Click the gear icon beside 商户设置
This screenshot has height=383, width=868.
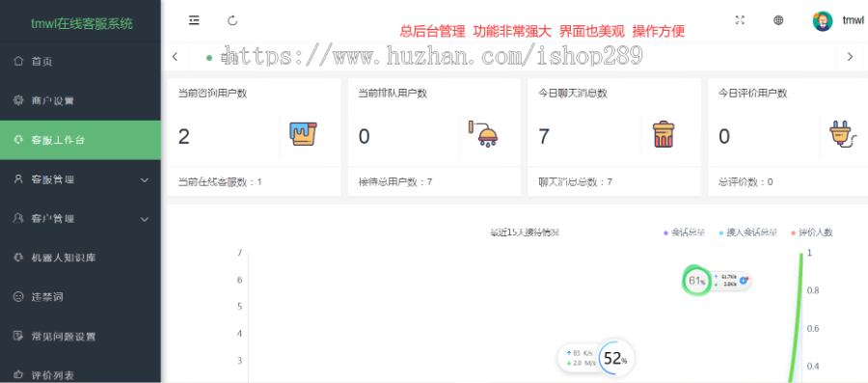(18, 100)
